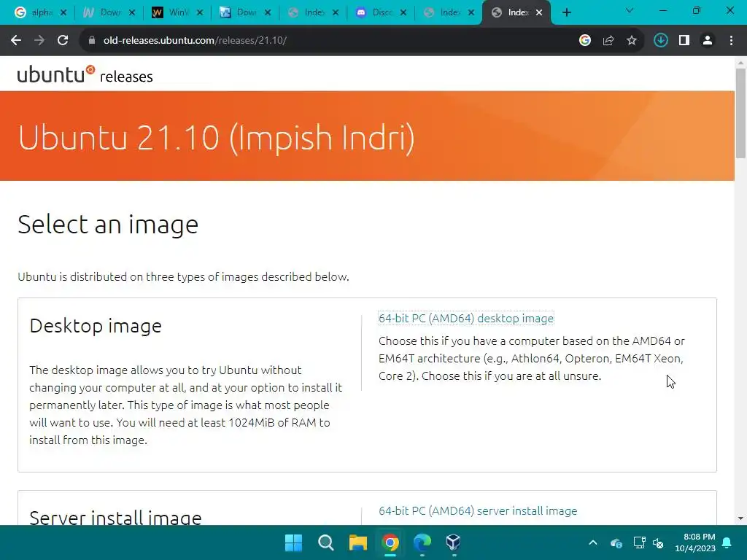Open the Windows Start menu
This screenshot has height=560, width=747.
[293, 542]
